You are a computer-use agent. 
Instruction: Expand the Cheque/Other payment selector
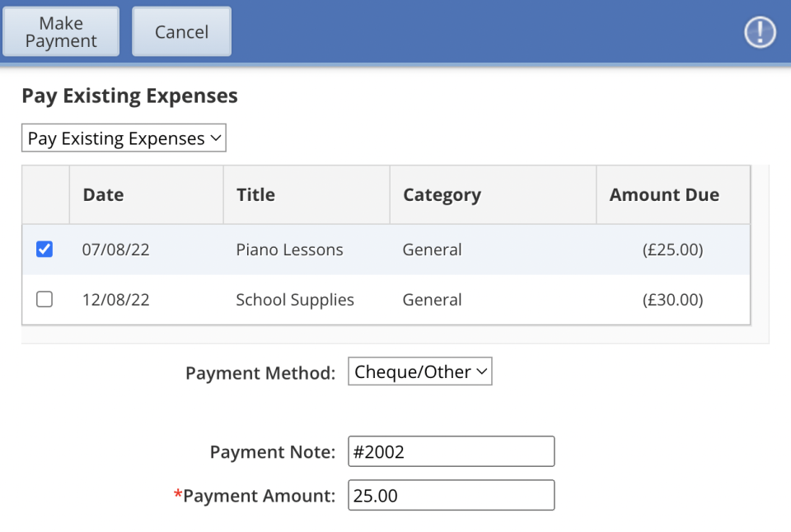pyautogui.click(x=419, y=371)
